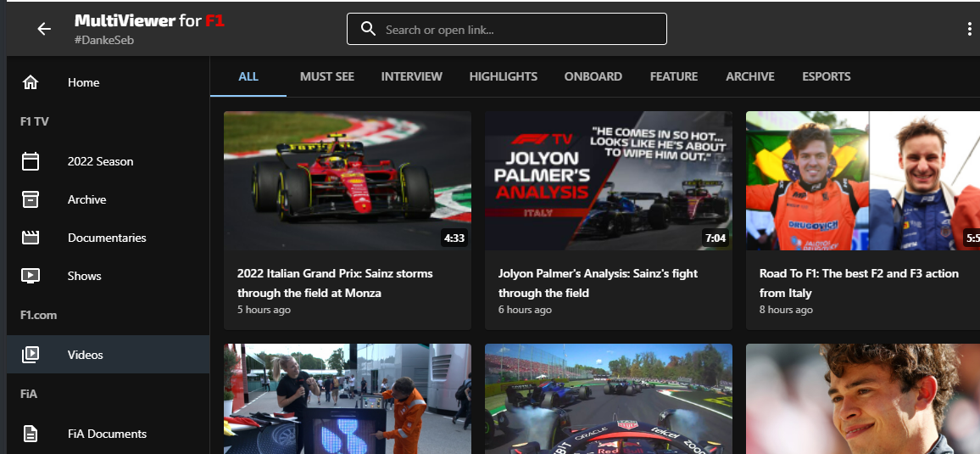Click the FiA section header

(29, 394)
